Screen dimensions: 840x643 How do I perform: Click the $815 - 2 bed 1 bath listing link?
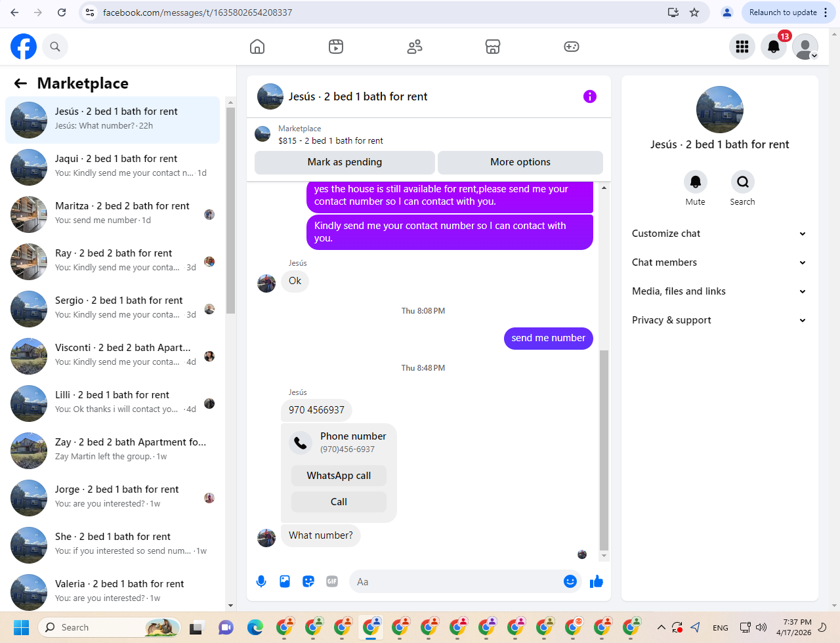point(331,140)
